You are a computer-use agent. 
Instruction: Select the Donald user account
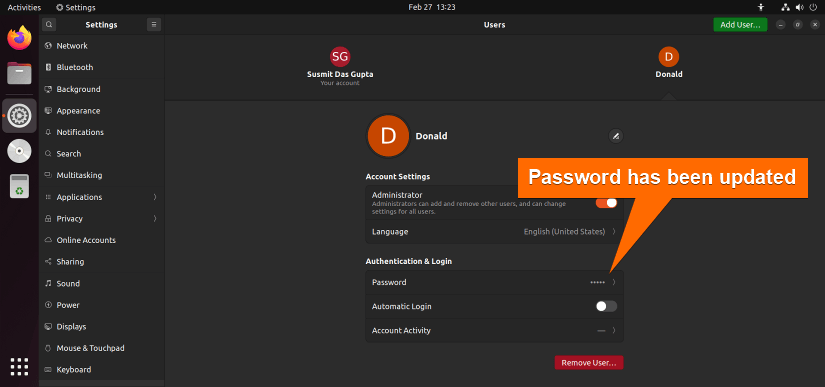[x=669, y=63]
